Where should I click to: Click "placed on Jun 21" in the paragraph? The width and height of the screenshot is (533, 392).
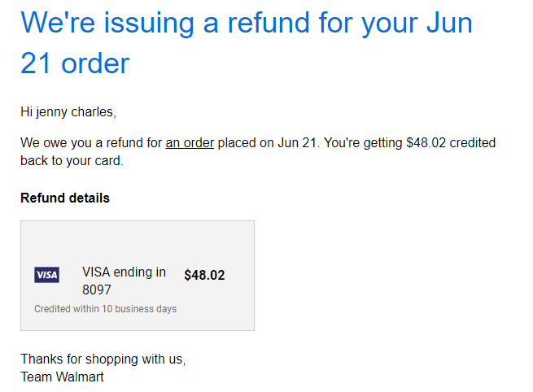tap(267, 142)
